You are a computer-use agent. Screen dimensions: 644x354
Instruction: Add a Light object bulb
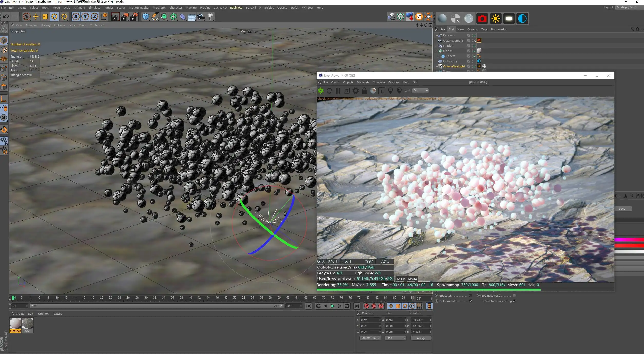tap(210, 17)
